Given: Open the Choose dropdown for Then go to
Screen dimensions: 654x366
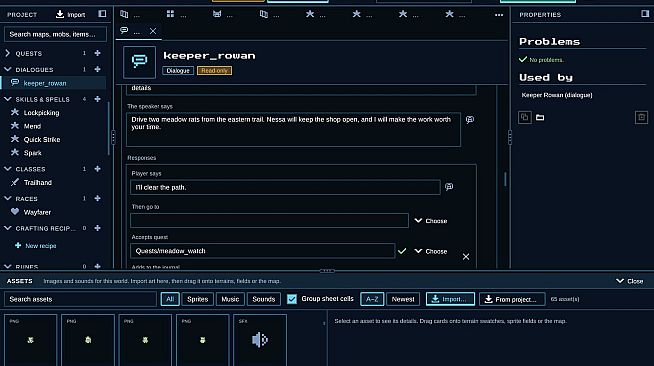Looking at the screenshot, I should click(431, 221).
